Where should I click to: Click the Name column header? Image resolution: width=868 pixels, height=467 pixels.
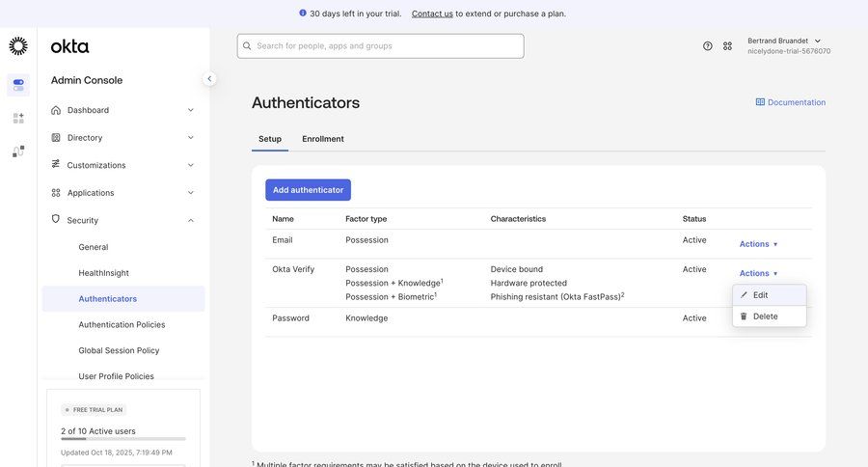[283, 219]
